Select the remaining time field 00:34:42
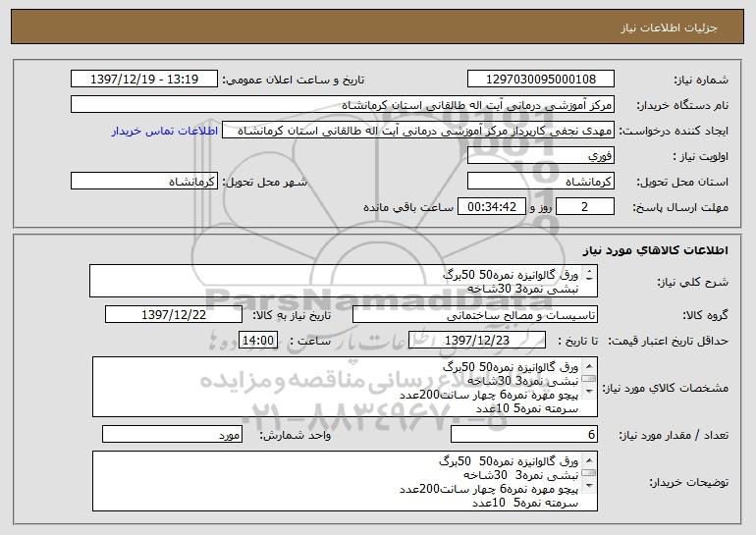This screenshot has height=535, width=756. coord(491,207)
